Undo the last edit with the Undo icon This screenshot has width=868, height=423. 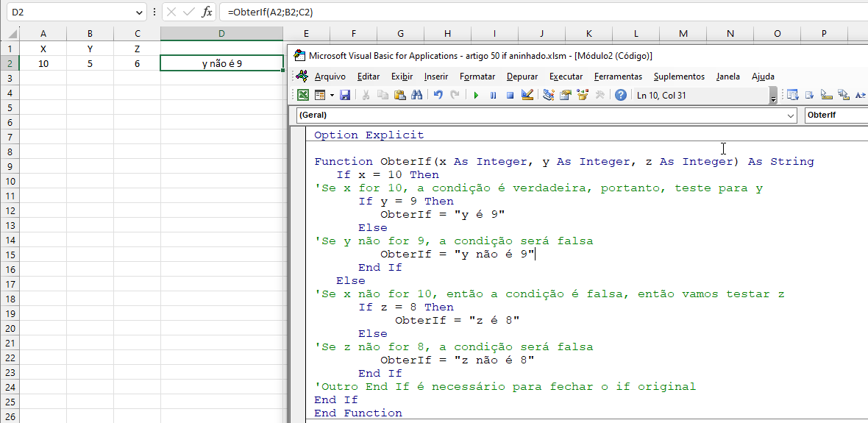click(x=438, y=95)
